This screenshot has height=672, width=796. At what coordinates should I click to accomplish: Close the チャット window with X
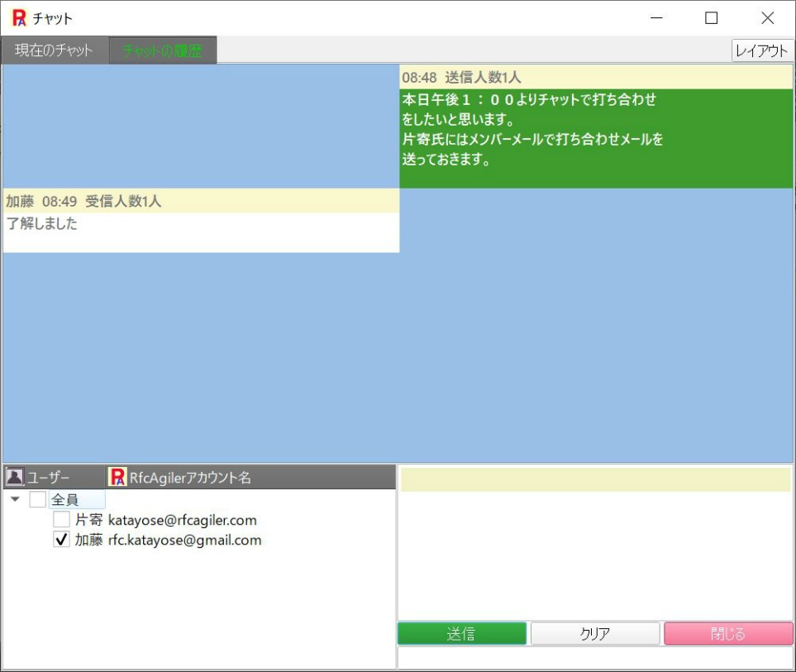[768, 17]
